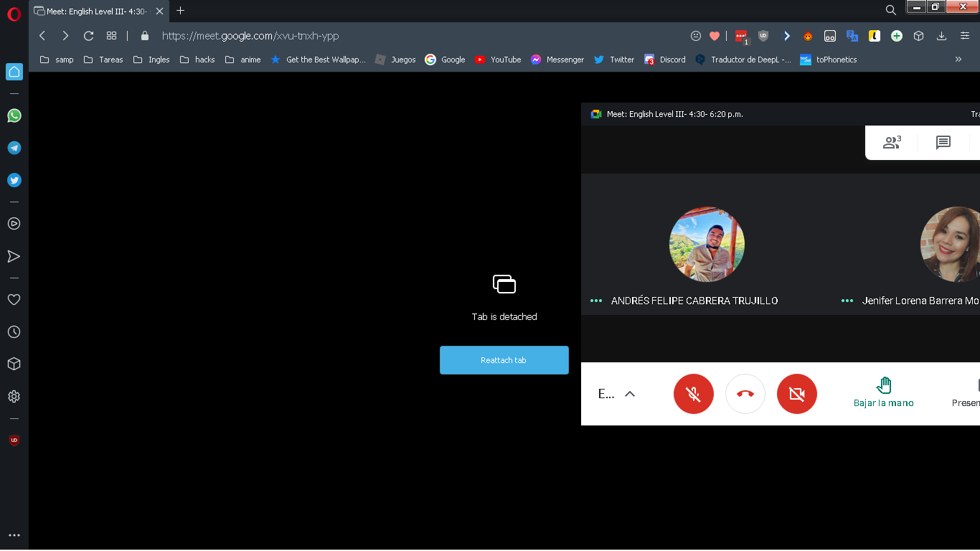The height and width of the screenshot is (551, 980).
Task: Go forward to the next page
Action: [65, 36]
